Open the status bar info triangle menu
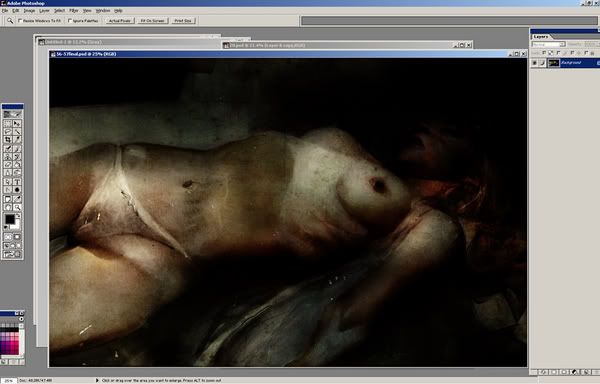 coord(97,381)
